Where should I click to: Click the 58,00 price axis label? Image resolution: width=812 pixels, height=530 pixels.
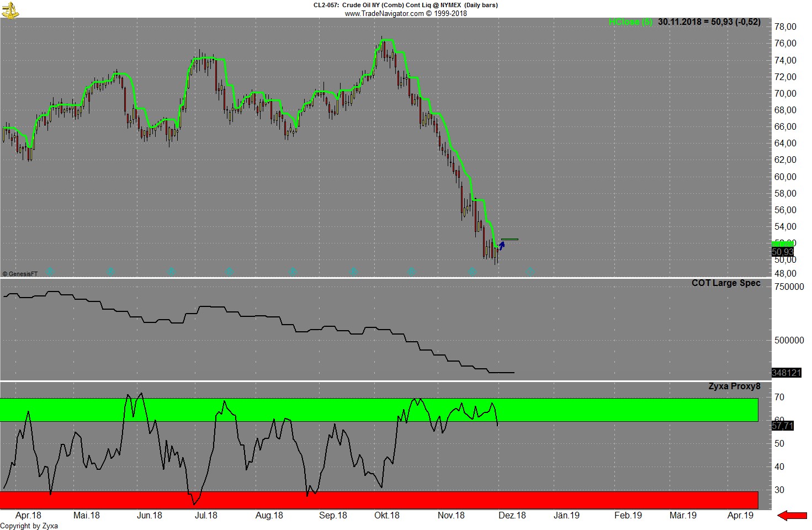pos(786,193)
